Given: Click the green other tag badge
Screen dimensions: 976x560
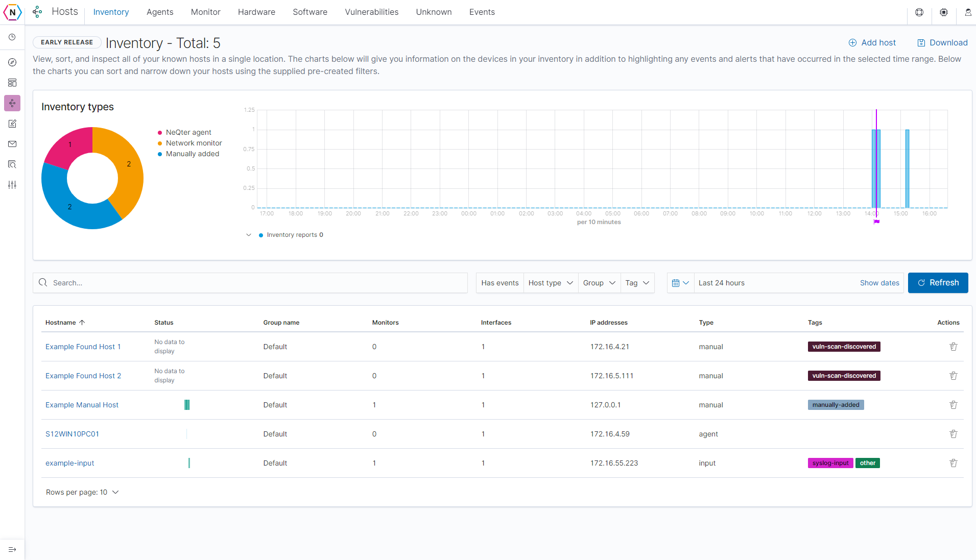Looking at the screenshot, I should (867, 463).
